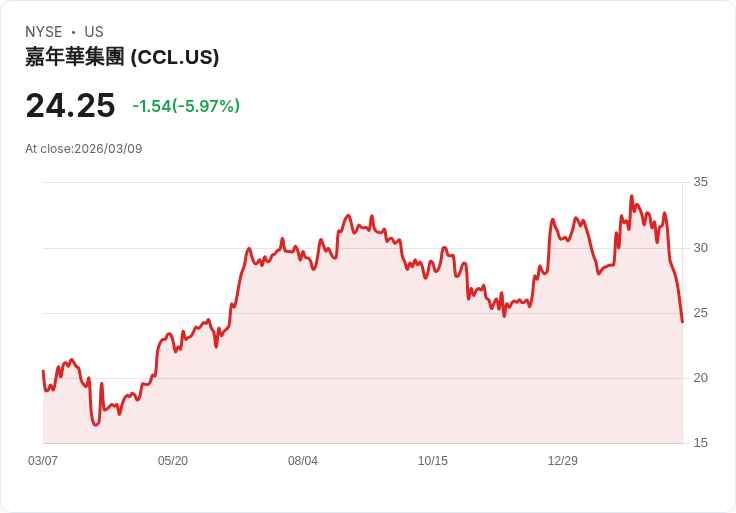This screenshot has height=513, width=736.
Task: Click the US market label
Action: pos(94,32)
